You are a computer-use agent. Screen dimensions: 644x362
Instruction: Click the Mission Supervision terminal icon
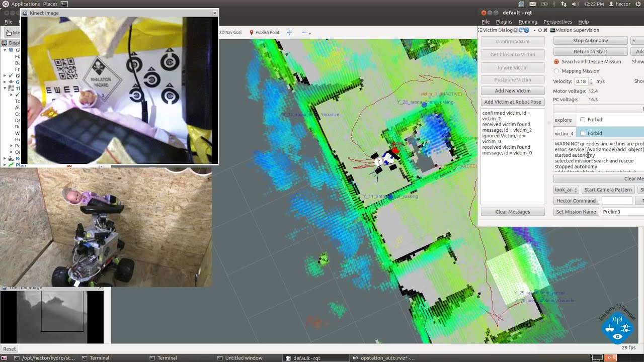(x=552, y=30)
